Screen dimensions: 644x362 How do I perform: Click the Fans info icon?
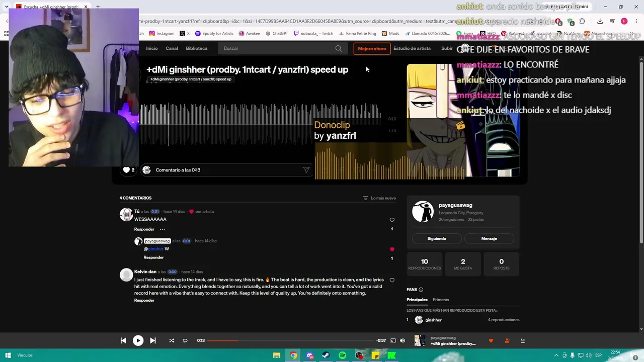tap(421, 290)
